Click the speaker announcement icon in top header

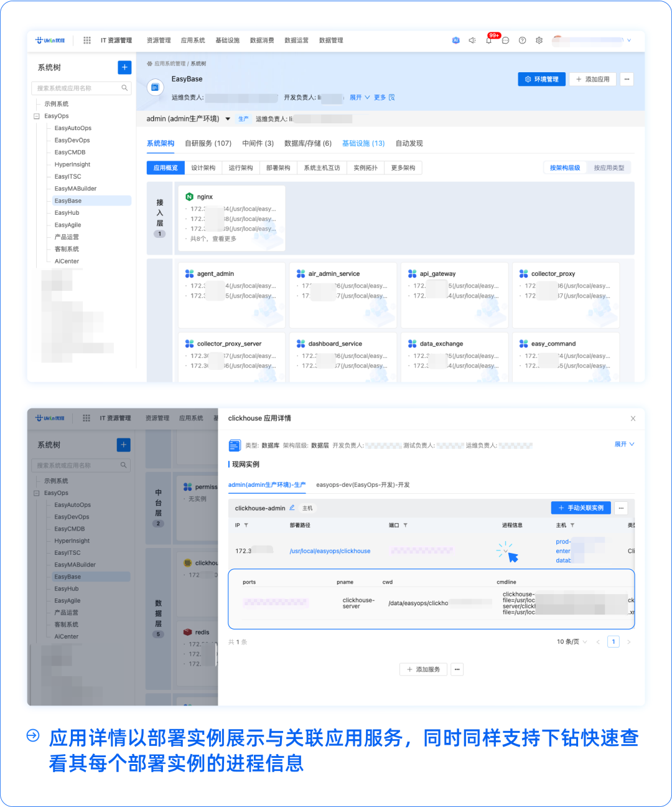click(472, 40)
